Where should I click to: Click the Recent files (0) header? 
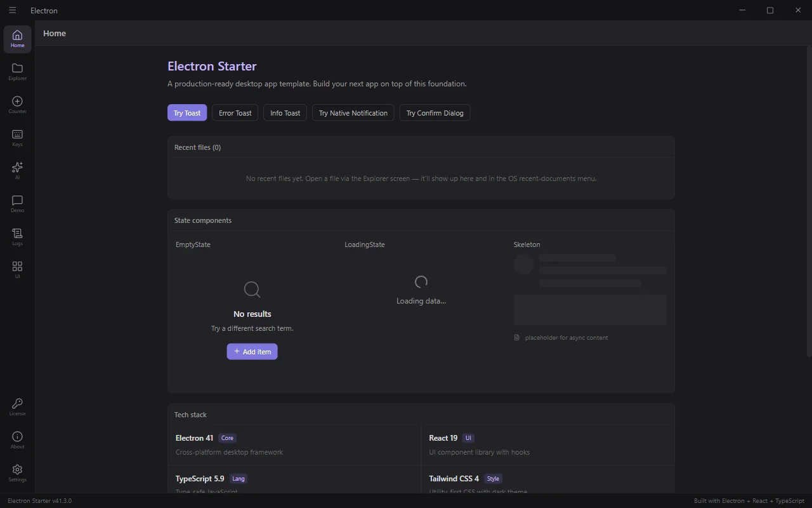198,147
